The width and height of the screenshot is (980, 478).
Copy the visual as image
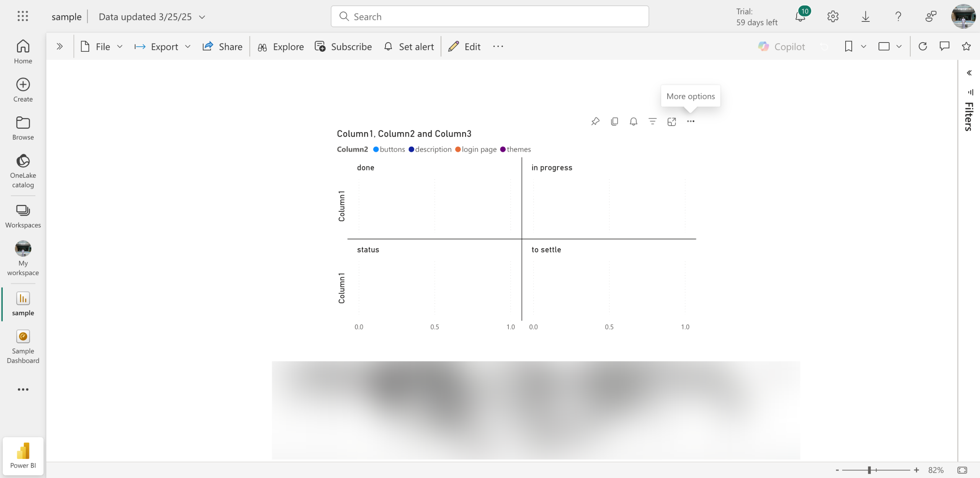[x=614, y=121]
